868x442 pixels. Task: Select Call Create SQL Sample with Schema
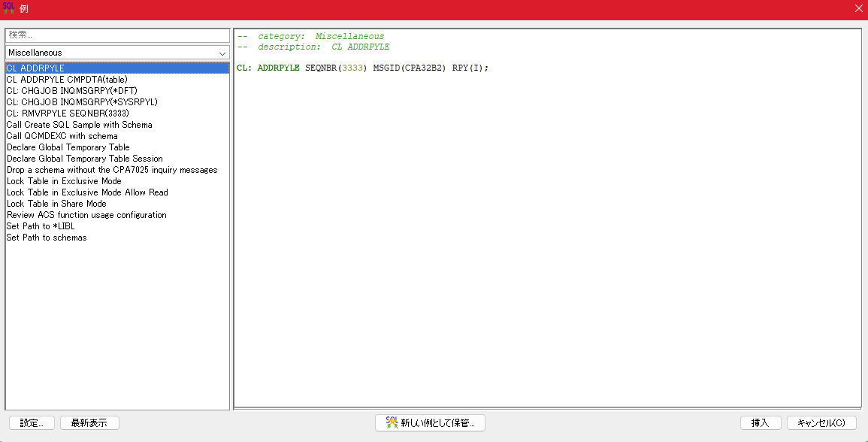(x=117, y=125)
